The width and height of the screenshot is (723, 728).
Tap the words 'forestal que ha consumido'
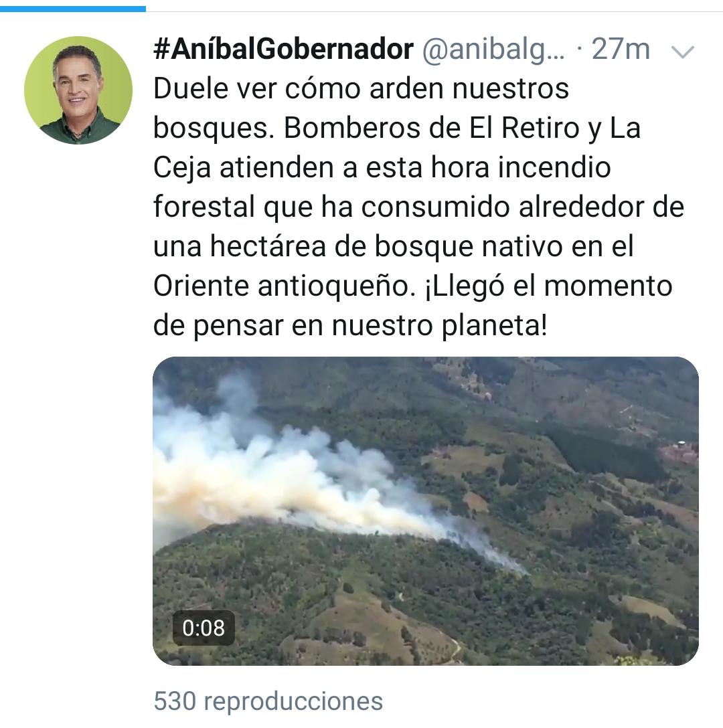[x=332, y=207]
